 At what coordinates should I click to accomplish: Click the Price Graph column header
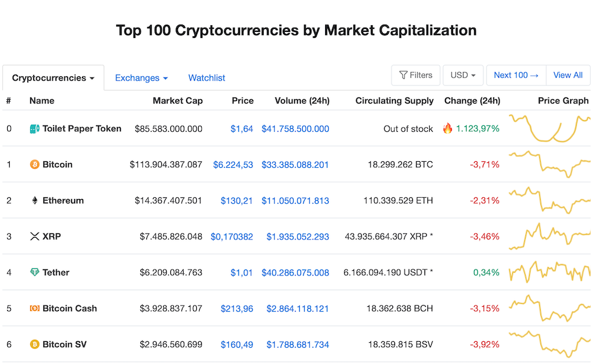563,100
